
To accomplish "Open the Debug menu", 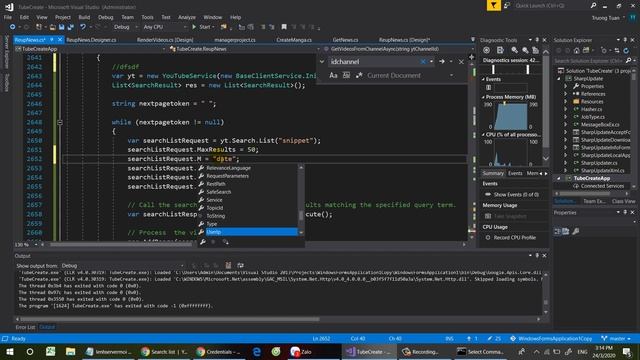I will pyautogui.click(x=105, y=17).
